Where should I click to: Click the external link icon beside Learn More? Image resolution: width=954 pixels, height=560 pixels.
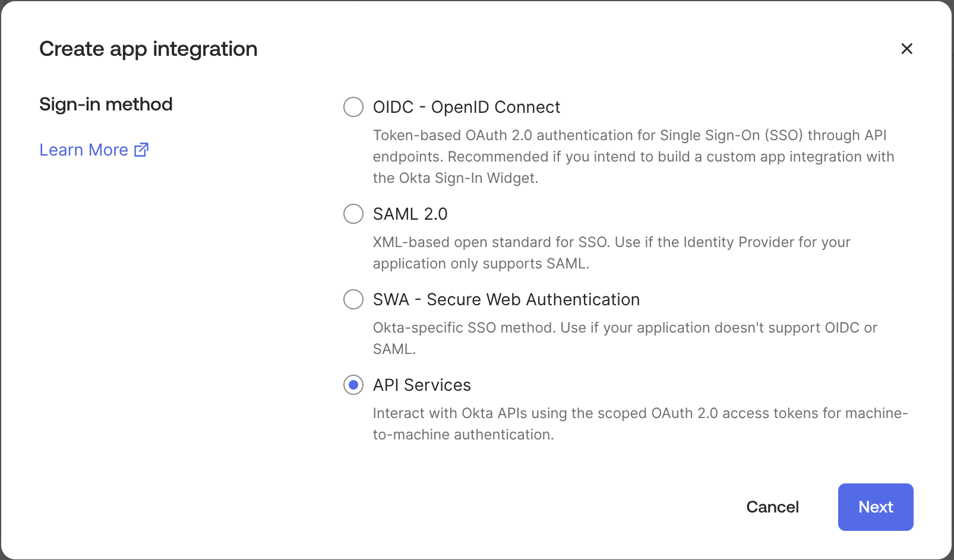[x=141, y=150]
